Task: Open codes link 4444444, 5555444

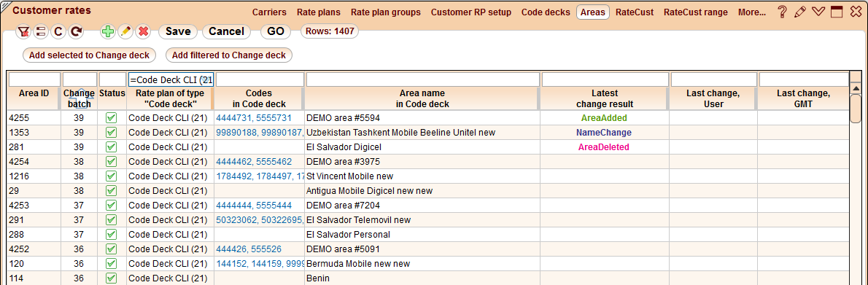Action: [254, 206]
